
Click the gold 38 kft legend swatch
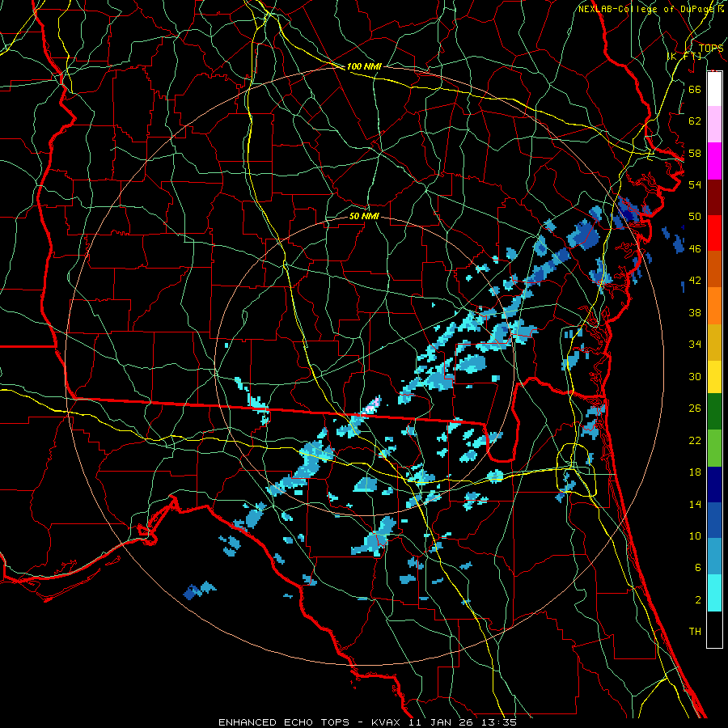point(714,342)
